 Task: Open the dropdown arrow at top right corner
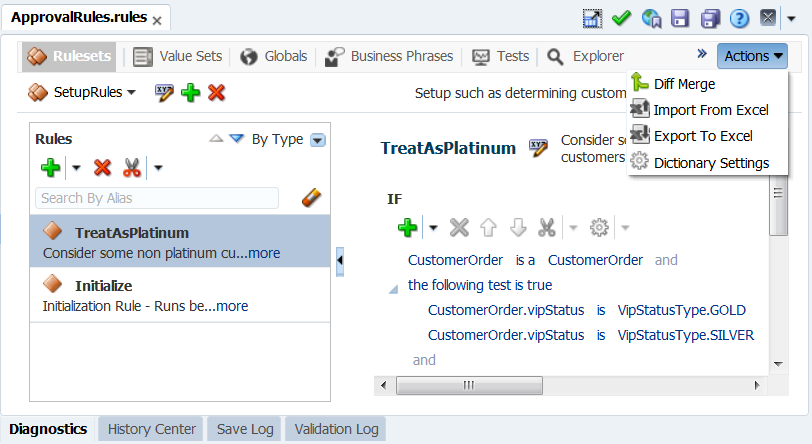click(x=791, y=19)
